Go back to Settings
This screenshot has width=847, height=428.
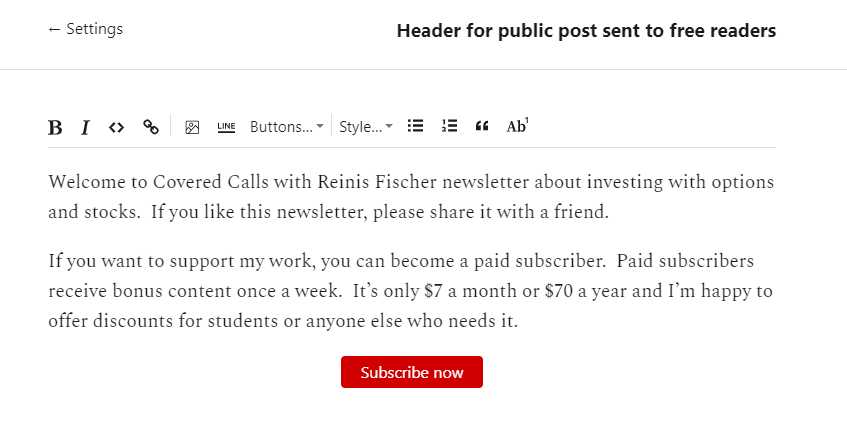(x=85, y=29)
